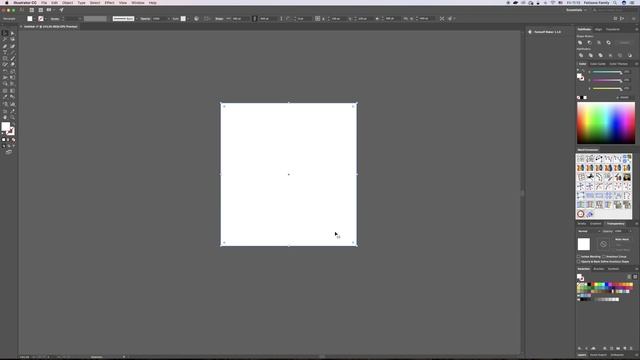Select the Rectangle tool
640x360 pixels.
(x=5, y=59)
